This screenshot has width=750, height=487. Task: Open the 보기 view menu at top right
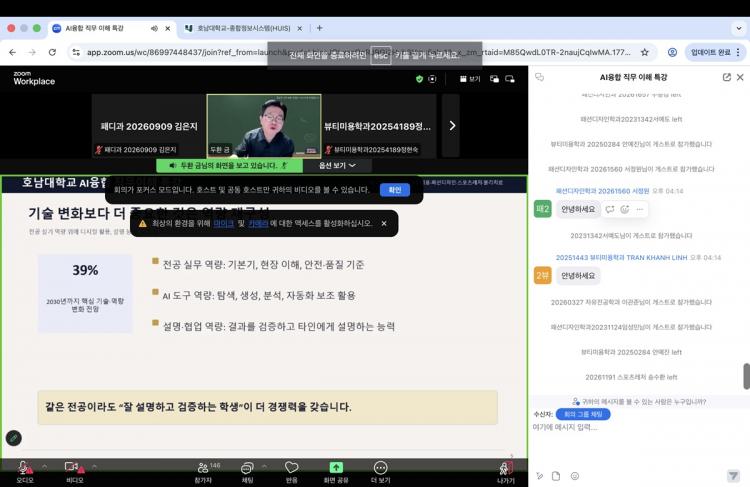pos(469,78)
